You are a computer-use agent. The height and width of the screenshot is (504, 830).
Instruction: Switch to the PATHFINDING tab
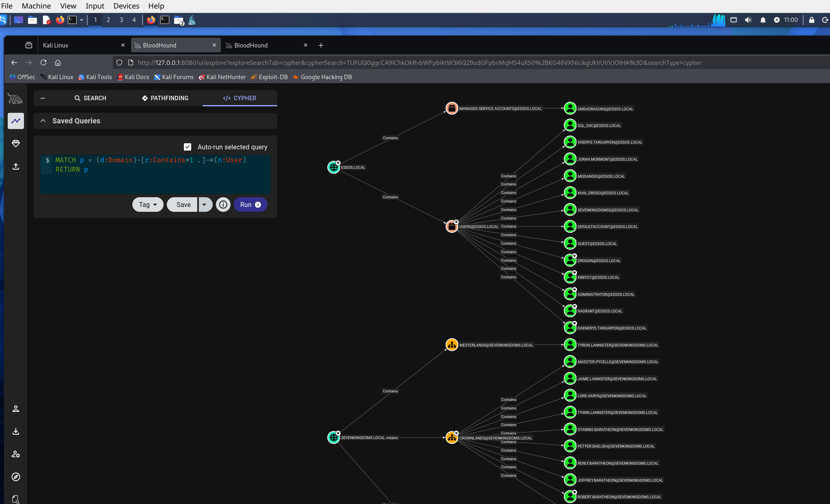click(165, 98)
